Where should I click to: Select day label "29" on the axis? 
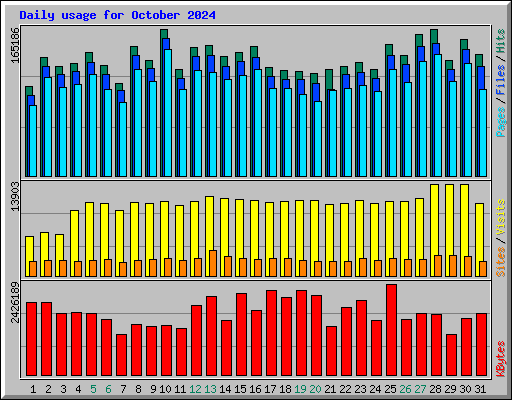tap(450, 389)
